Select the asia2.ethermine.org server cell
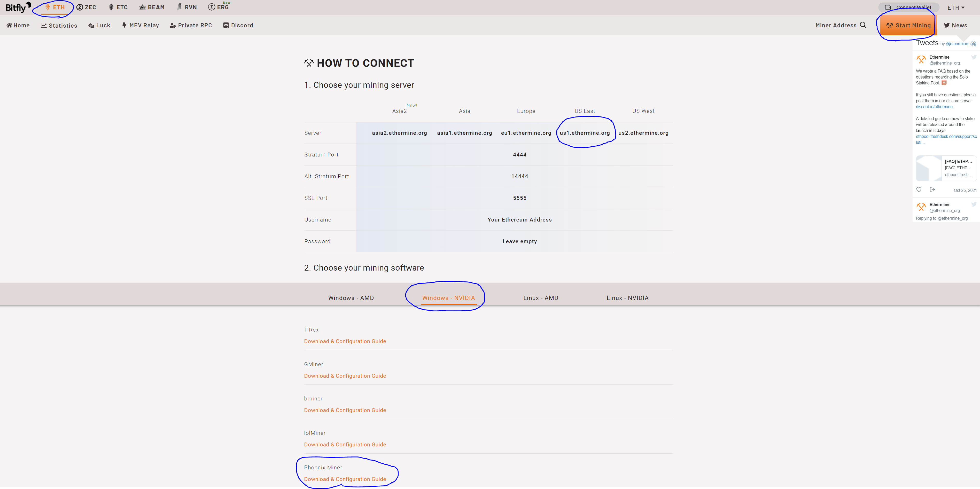This screenshot has width=980, height=489. click(399, 133)
